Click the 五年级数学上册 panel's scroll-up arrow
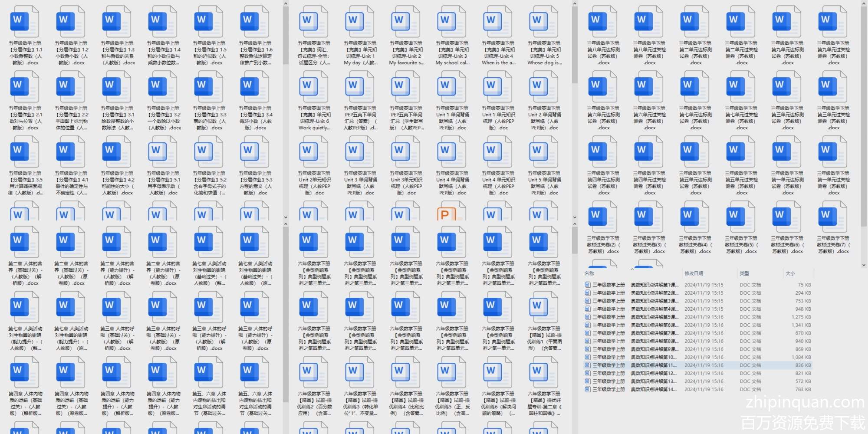This screenshot has width=868, height=434. (286, 3)
